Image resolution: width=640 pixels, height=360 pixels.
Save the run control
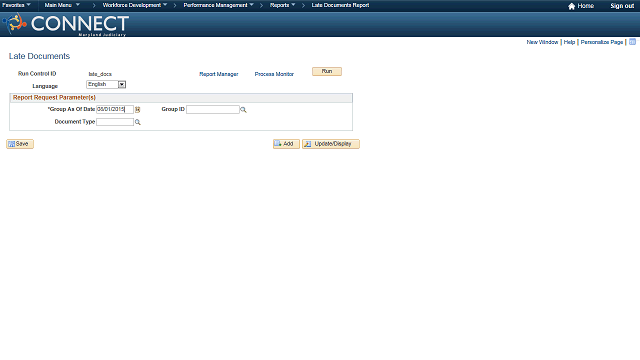tap(20, 144)
